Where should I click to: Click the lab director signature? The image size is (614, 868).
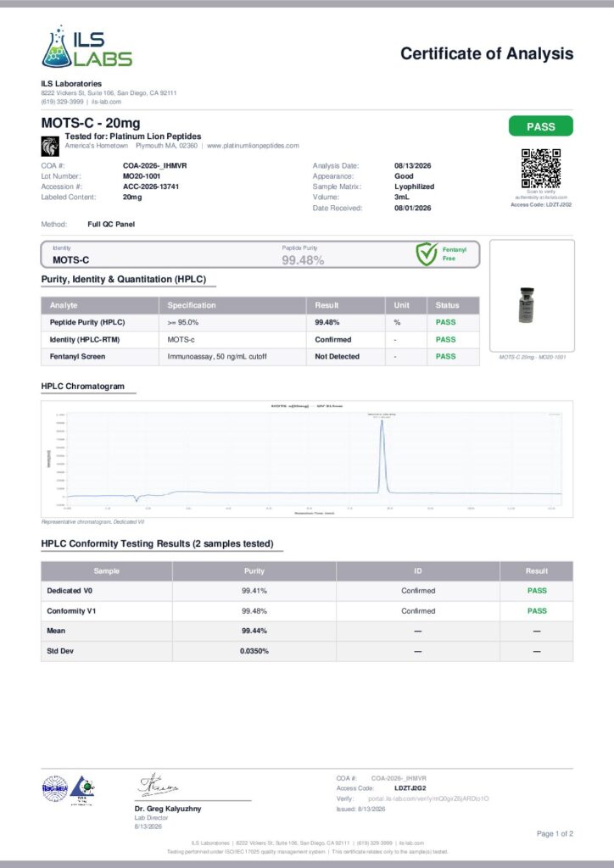(158, 785)
